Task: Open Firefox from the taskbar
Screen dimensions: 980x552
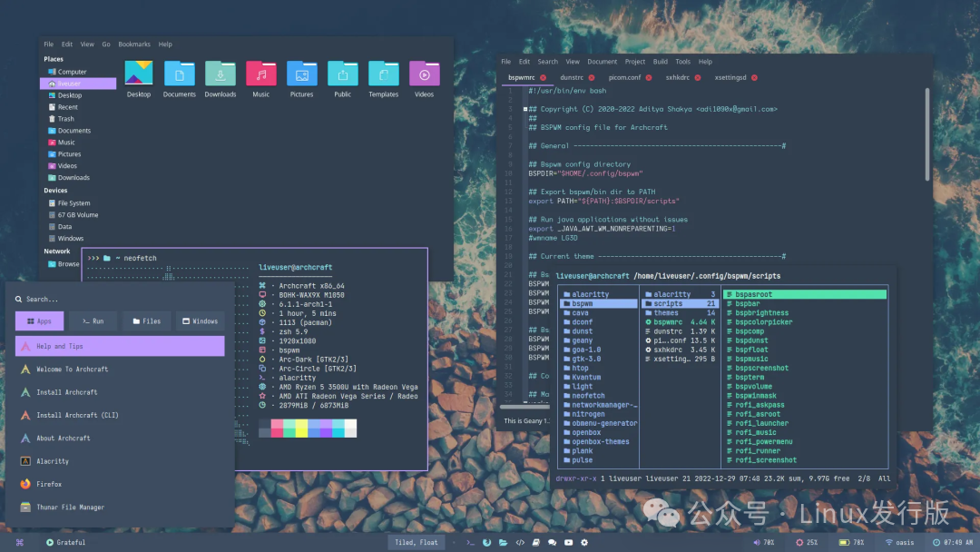Action: pos(487,542)
